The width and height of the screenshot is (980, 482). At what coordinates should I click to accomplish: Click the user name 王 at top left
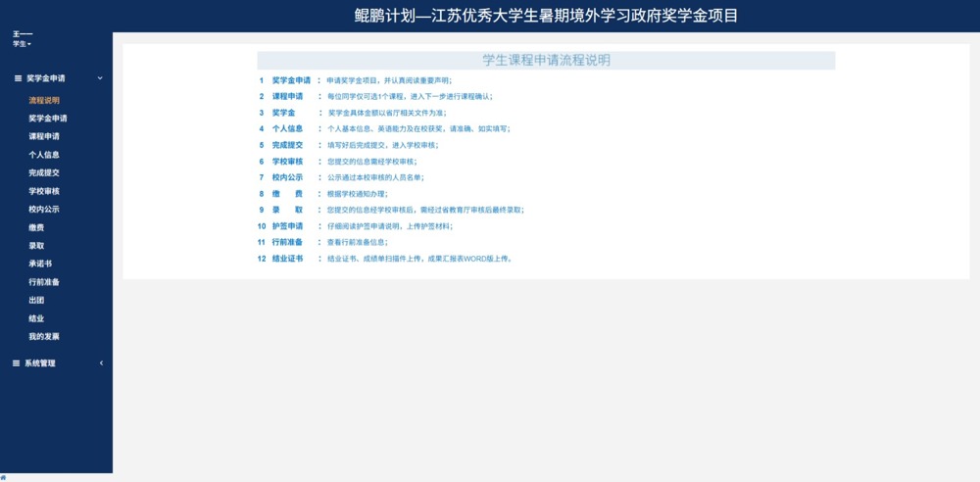point(23,33)
